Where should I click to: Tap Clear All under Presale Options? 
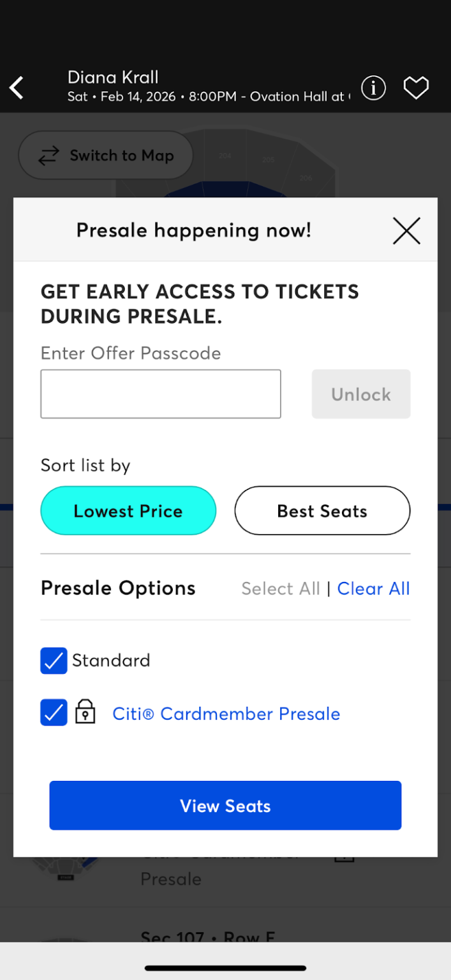[x=374, y=588]
